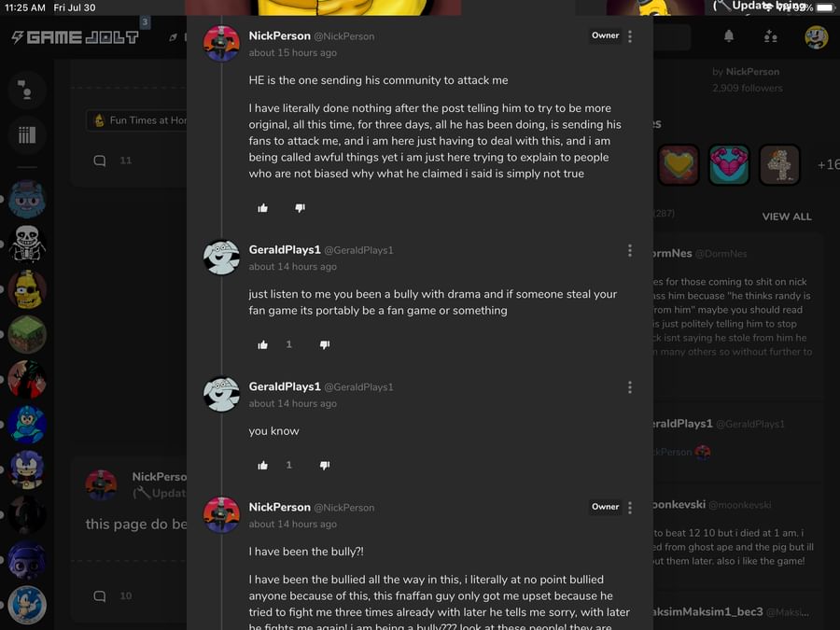Dislike NickPerson's 15 hours ago comment
The height and width of the screenshot is (630, 840).
[300, 208]
